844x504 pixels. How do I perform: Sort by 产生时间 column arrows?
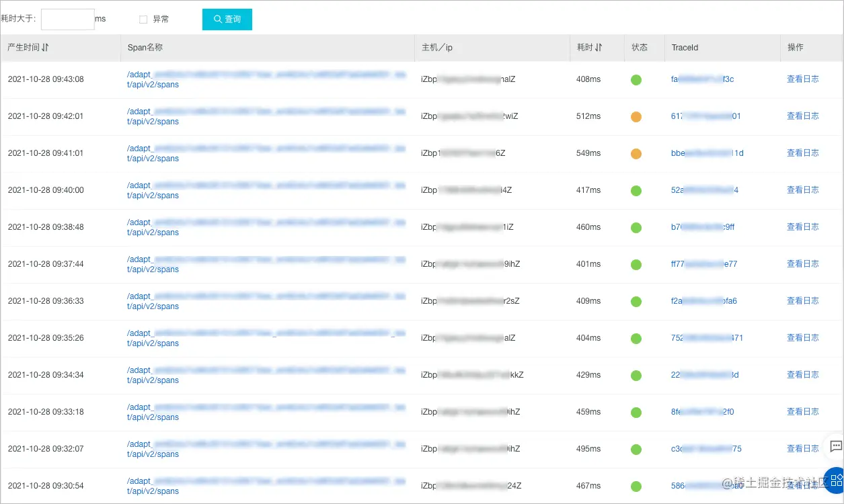pos(45,48)
